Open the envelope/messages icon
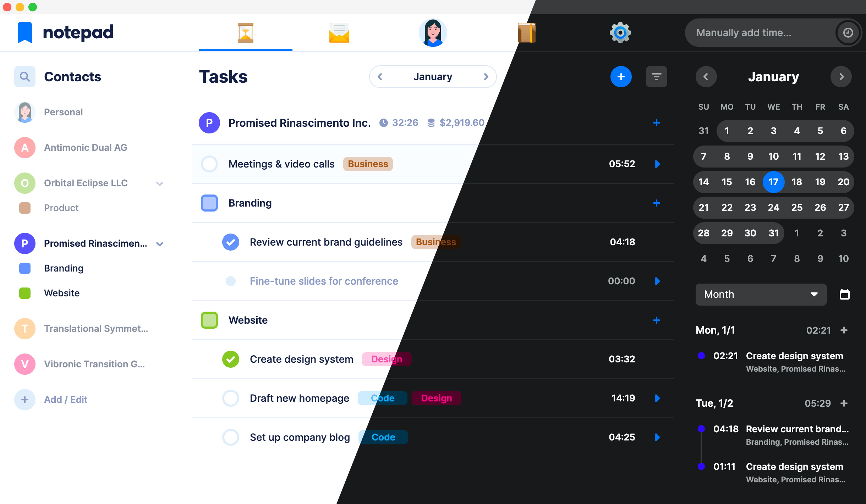The image size is (866, 504). [x=339, y=32]
